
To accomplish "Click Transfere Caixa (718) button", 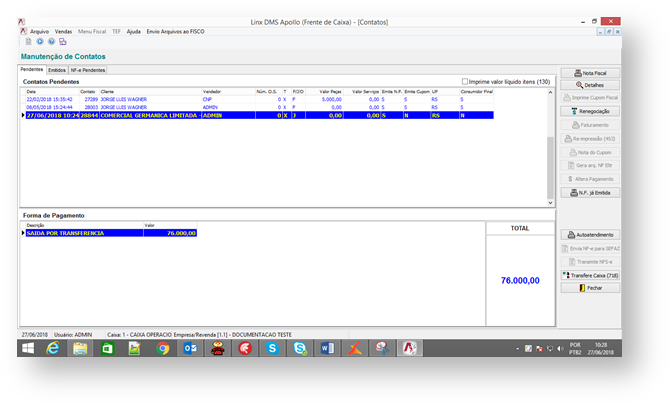I will tap(590, 275).
